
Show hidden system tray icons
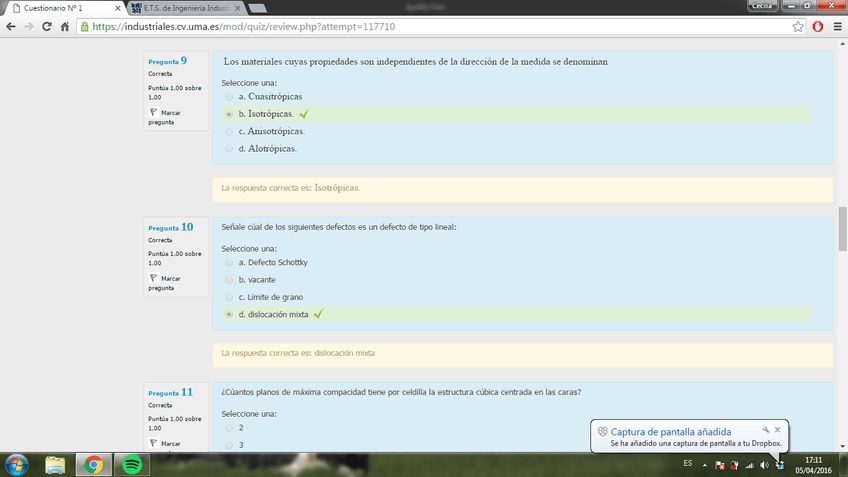coord(705,465)
